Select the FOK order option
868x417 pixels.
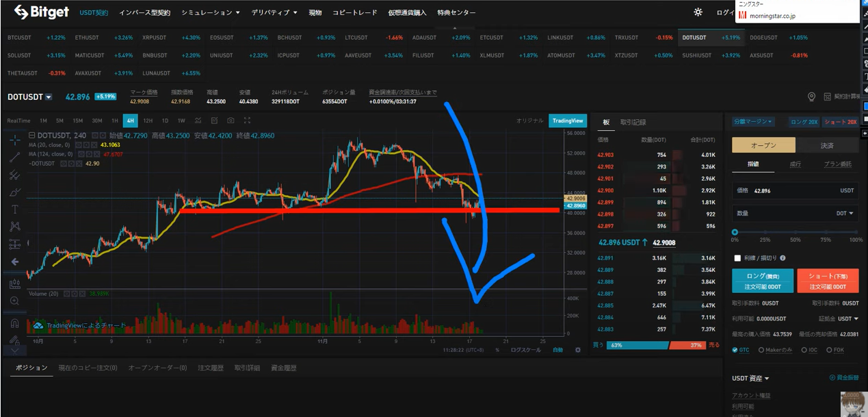[x=835, y=350]
